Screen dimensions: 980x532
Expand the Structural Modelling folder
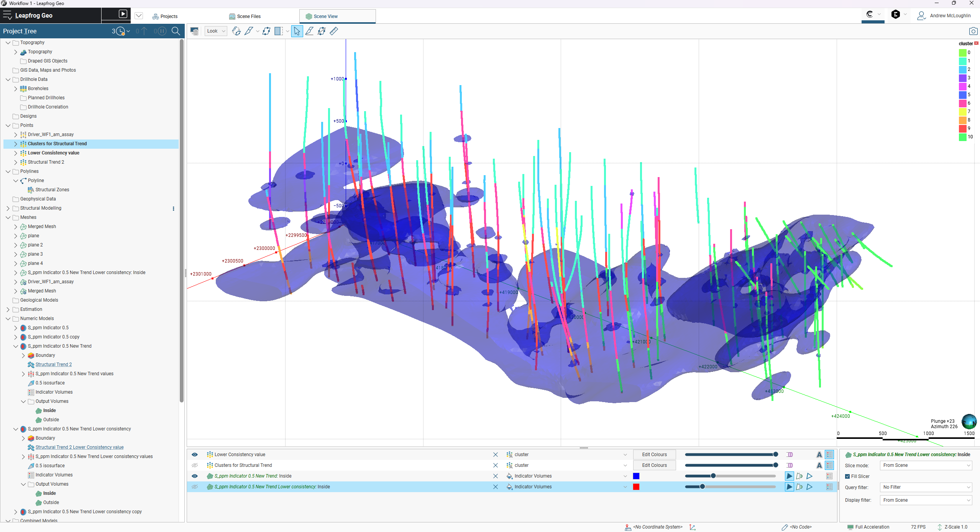8,208
